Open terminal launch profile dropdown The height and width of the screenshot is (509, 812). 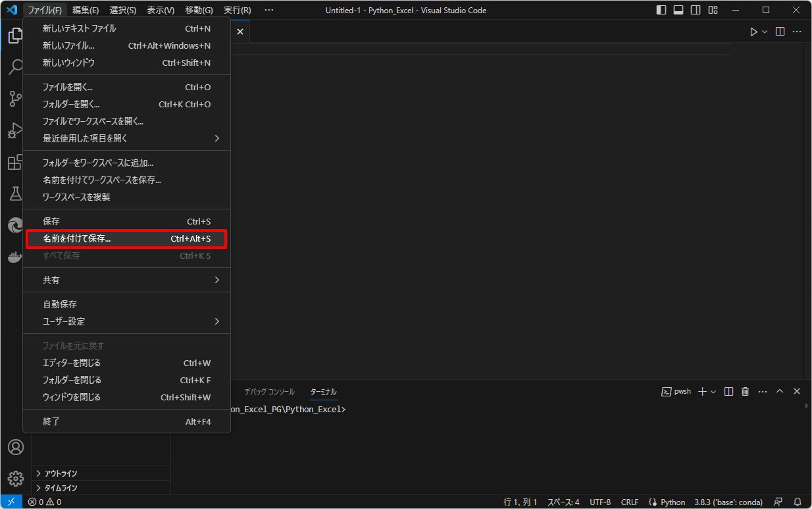point(713,392)
